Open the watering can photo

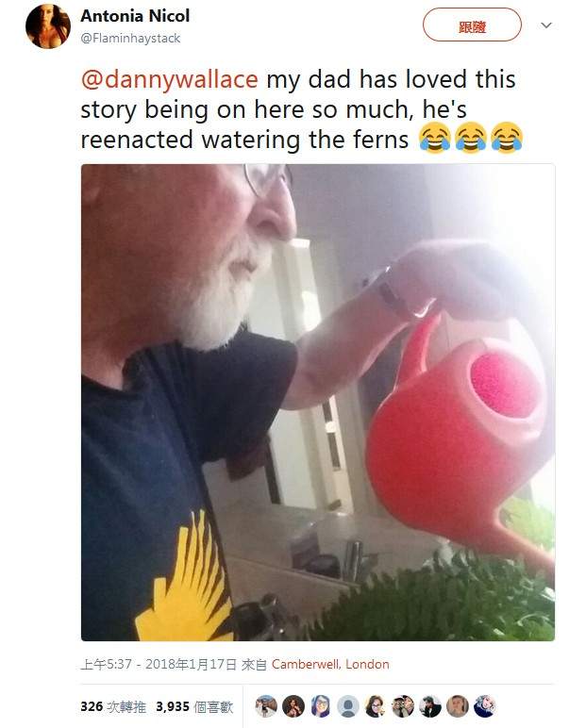318,403
